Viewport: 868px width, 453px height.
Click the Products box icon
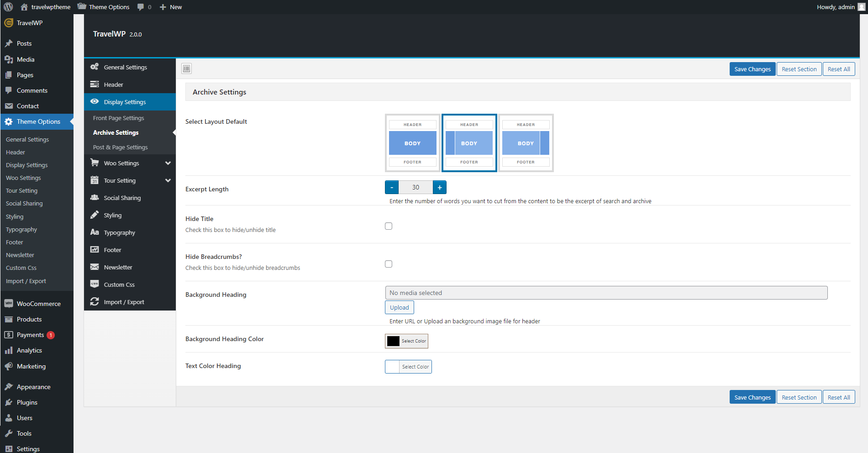(x=9, y=319)
